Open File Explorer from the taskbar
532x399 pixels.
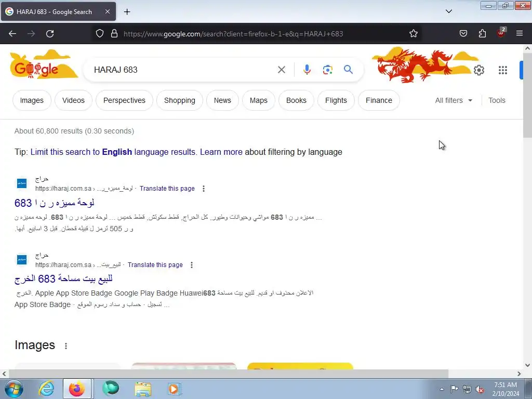(143, 389)
